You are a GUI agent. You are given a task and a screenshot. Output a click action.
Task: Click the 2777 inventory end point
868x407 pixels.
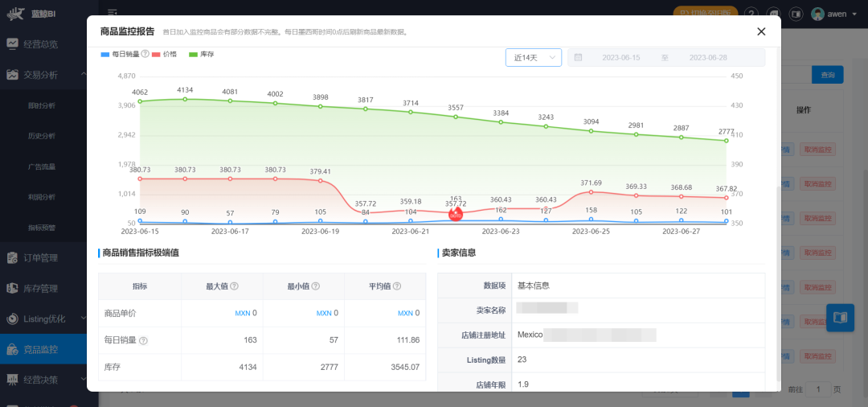click(x=727, y=141)
